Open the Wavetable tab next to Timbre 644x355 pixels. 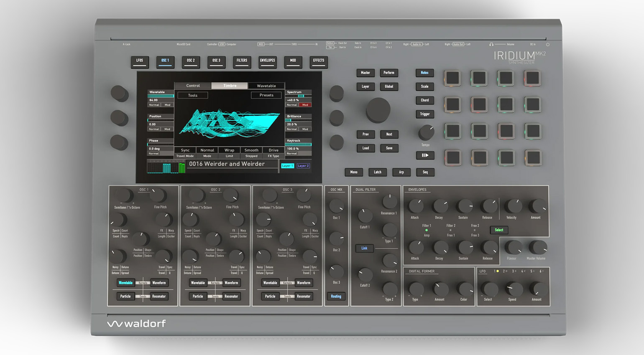[266, 86]
